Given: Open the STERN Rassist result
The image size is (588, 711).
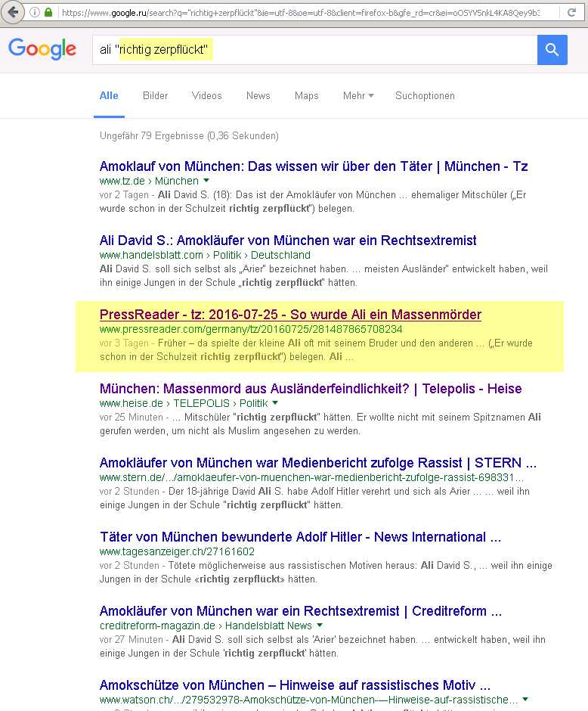Looking at the screenshot, I should click(318, 462).
